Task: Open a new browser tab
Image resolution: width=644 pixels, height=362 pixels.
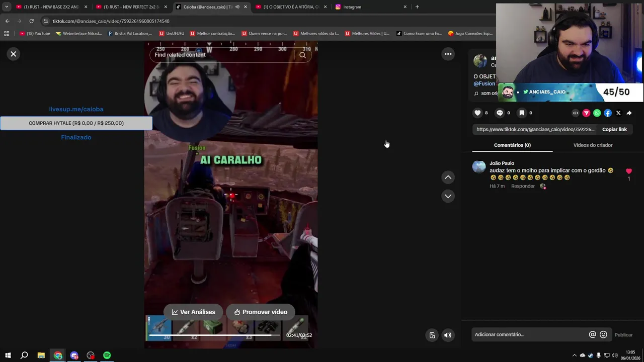Action: point(417,7)
